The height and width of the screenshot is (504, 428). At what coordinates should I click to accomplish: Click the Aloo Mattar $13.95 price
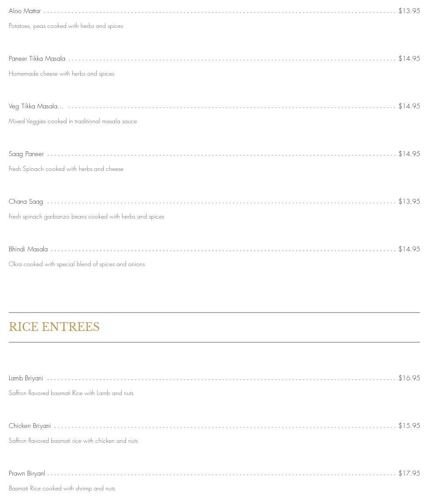coord(409,11)
